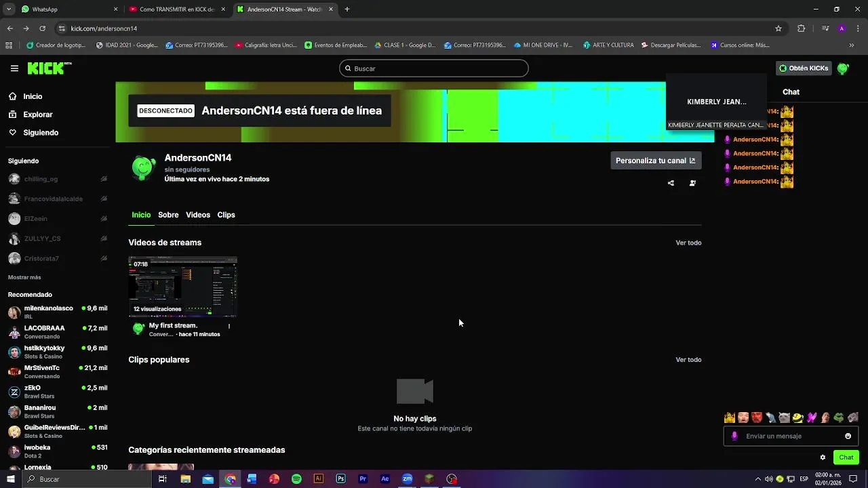Viewport: 868px width, 488px height.
Task: Open the Chrome profile avatar menu
Action: point(842,28)
